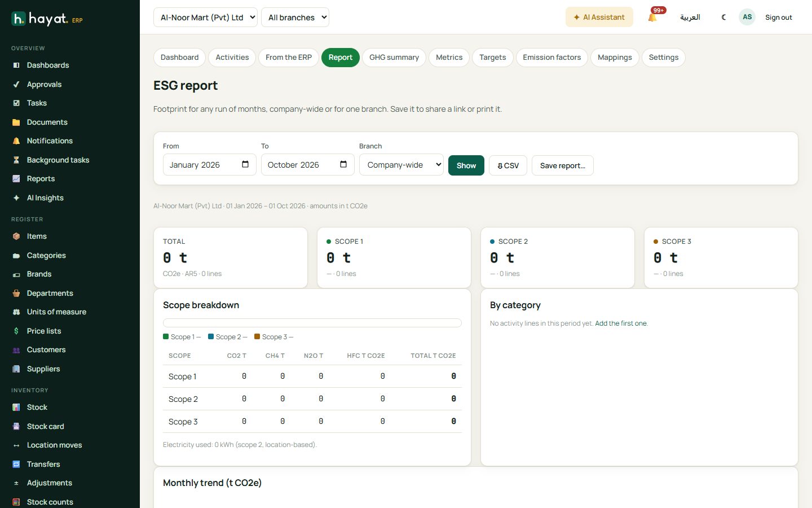Click the SCOPE 2 summary card
The height and width of the screenshot is (508, 812).
[x=558, y=257]
